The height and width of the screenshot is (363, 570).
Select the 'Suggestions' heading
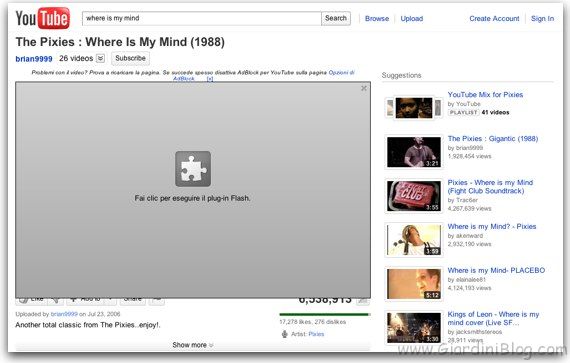pos(401,75)
